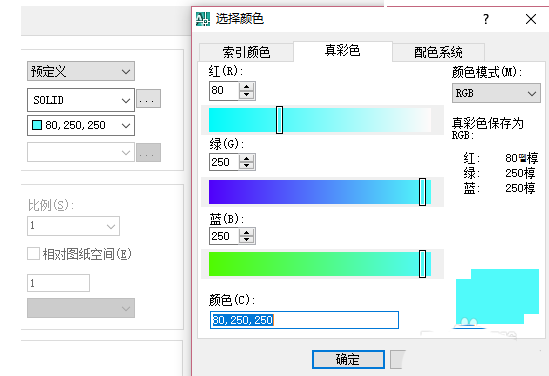Open the SOLID pattern dropdown
This screenshot has width=549, height=376.
coord(81,100)
